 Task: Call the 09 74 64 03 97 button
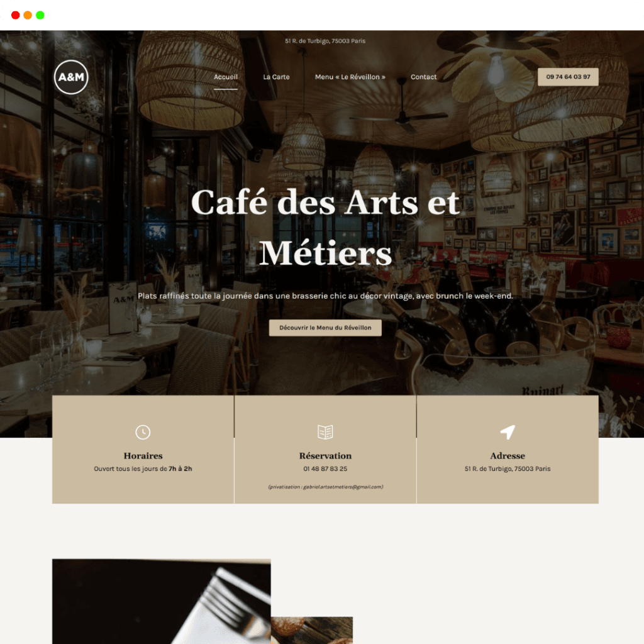(x=568, y=77)
